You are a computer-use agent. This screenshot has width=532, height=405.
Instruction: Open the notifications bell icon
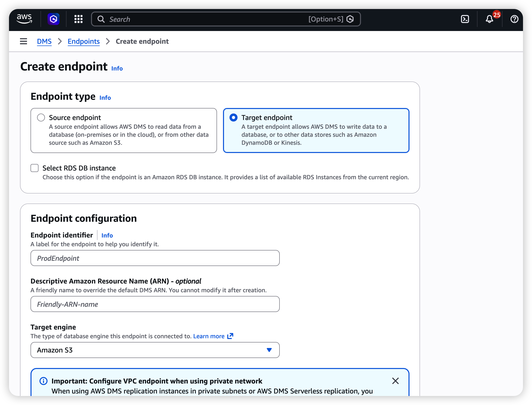(x=489, y=19)
